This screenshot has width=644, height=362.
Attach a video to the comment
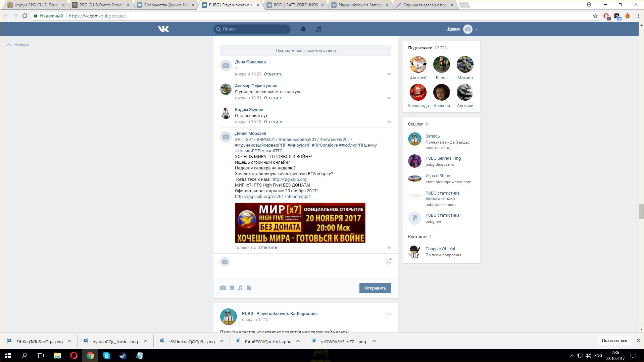(232, 288)
